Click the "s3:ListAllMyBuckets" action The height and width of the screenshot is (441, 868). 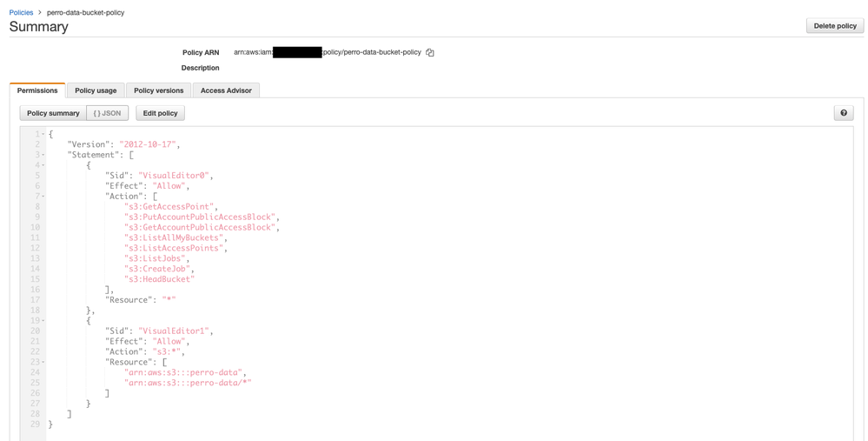click(174, 237)
